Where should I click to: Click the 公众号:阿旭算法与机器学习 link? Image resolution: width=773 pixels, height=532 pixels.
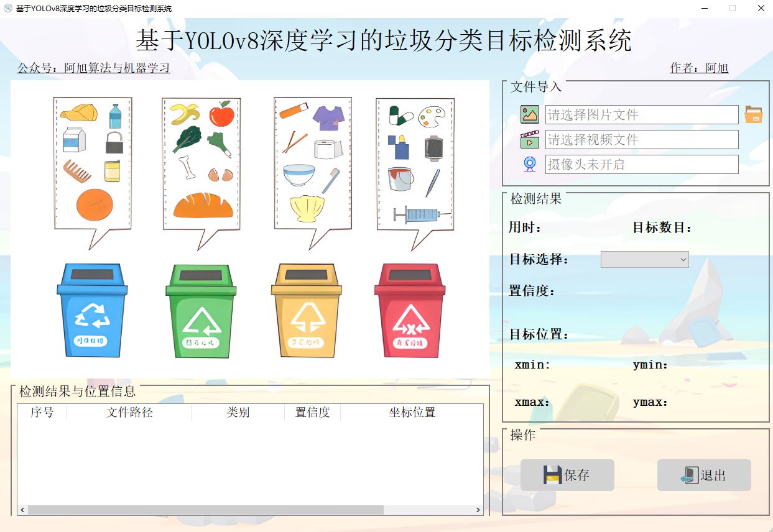tap(93, 68)
